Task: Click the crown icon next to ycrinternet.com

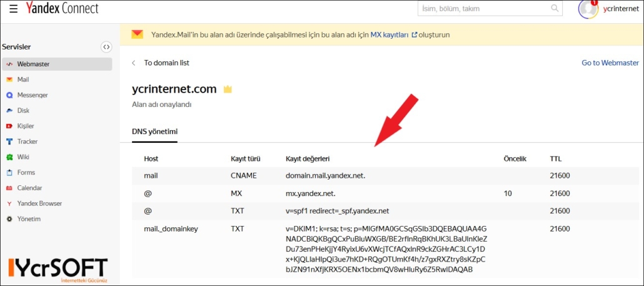Action: (228, 89)
